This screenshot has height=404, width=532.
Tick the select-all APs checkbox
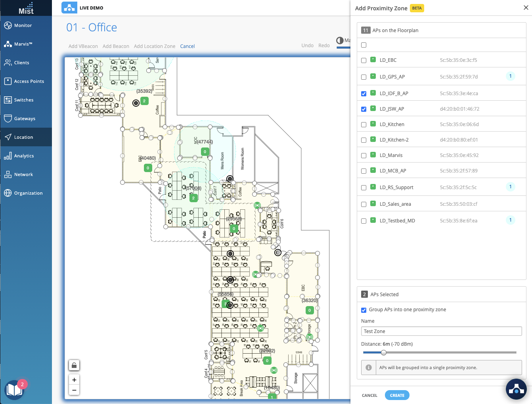point(364,45)
